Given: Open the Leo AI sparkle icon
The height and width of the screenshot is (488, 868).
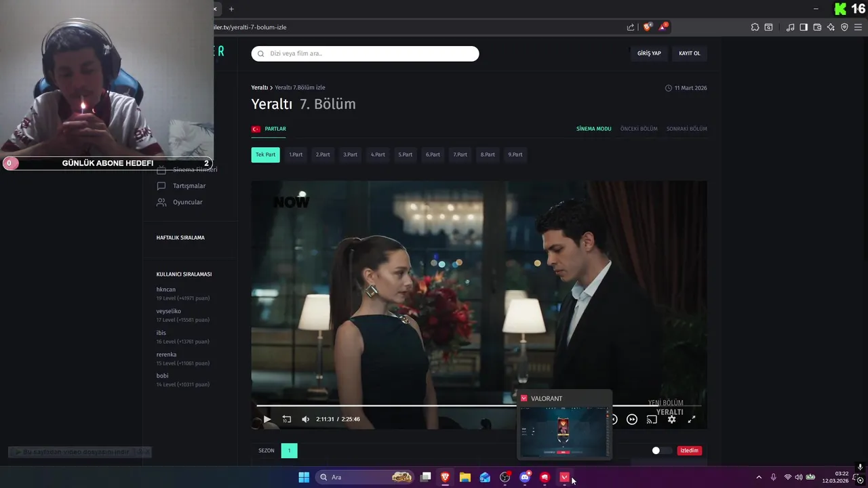Looking at the screenshot, I should click(831, 27).
